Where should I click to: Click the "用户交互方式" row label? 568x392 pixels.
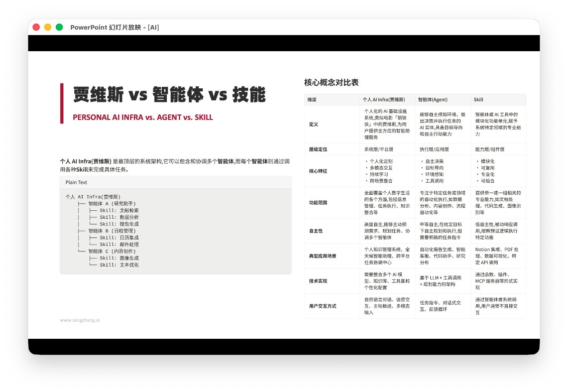tap(322, 306)
